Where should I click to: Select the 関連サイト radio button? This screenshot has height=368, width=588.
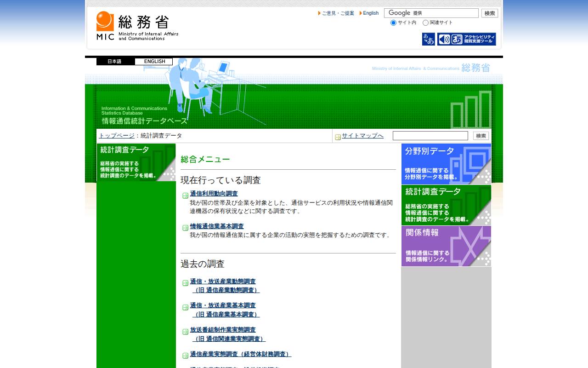[425, 23]
